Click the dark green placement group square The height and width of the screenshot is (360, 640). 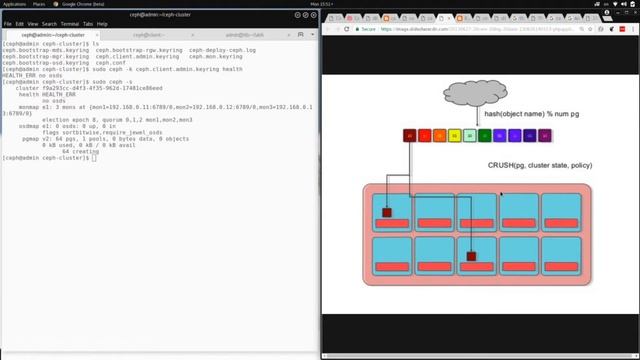[484, 136]
